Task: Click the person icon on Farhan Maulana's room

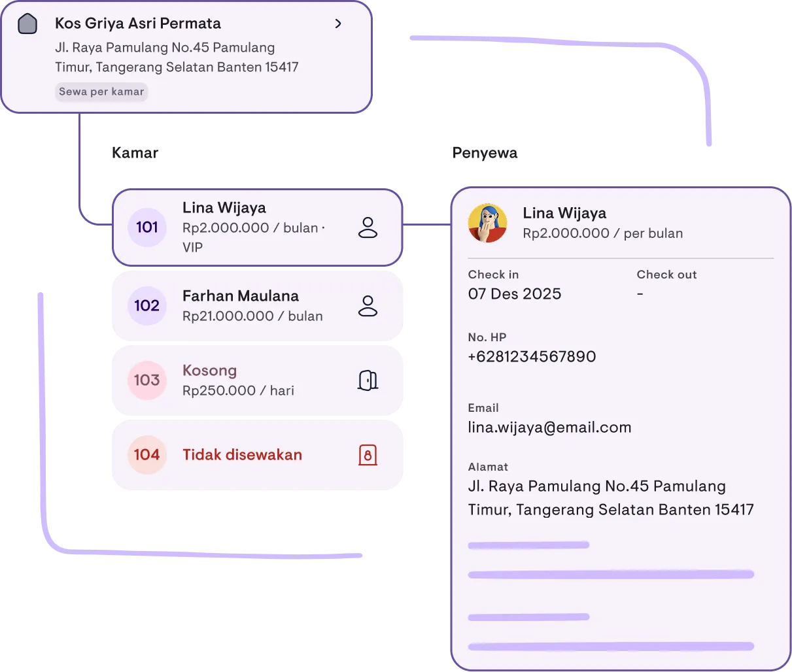Action: [x=368, y=306]
